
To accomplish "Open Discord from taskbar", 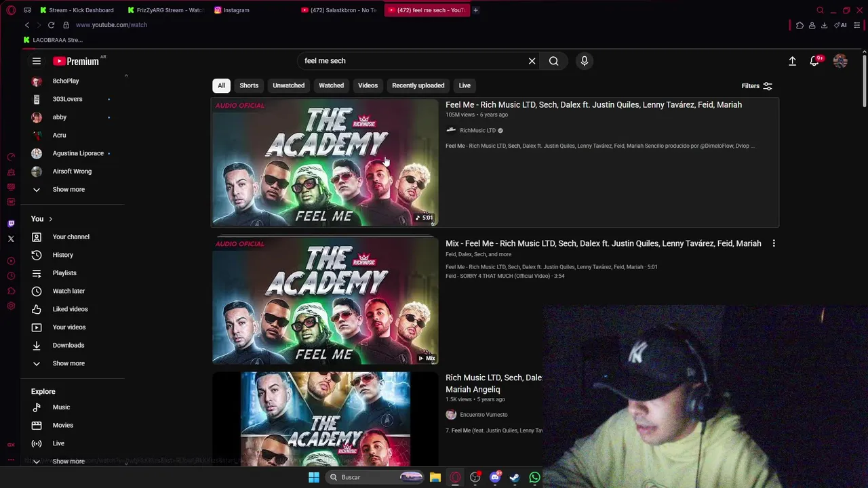I will [x=495, y=477].
